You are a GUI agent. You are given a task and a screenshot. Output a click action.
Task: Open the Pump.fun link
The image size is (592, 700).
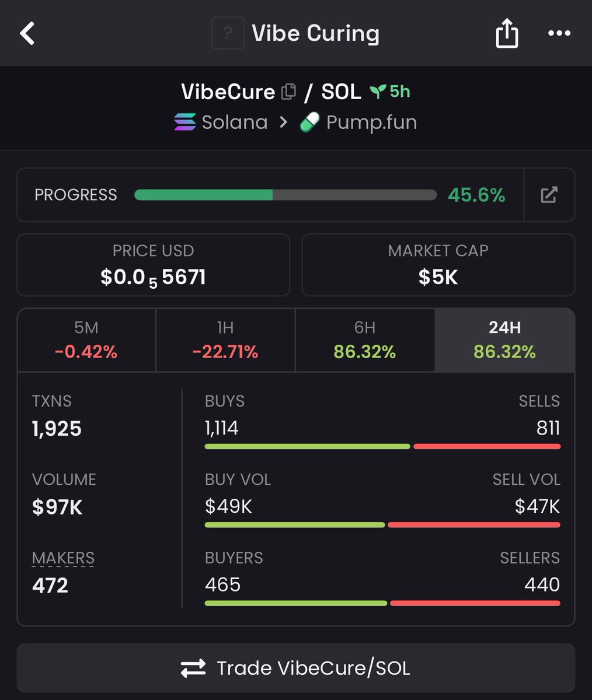pos(358,123)
